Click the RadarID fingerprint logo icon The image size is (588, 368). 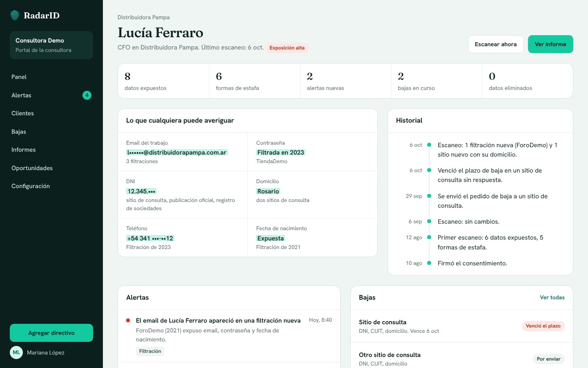pos(15,16)
